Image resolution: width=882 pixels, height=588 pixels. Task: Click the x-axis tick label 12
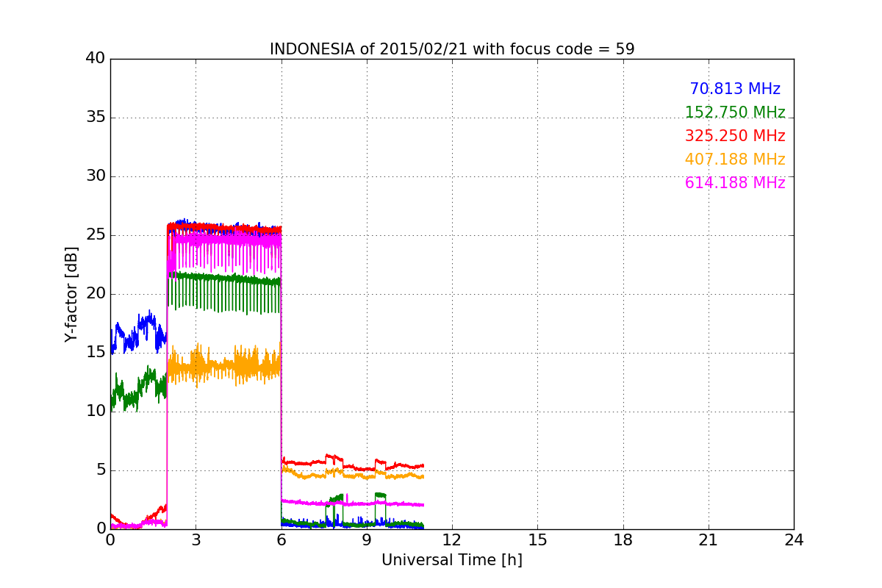click(452, 540)
